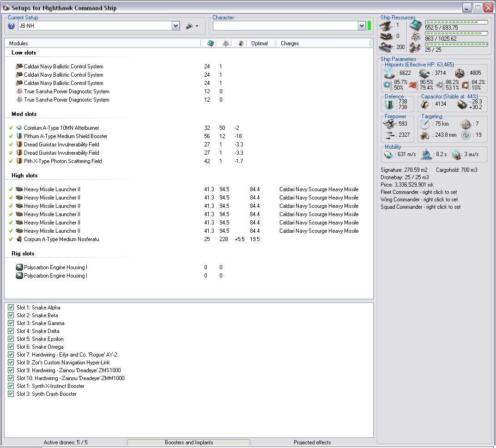
Task: Click the kinetic resistance icon showing 88.2%
Action: click(439, 85)
